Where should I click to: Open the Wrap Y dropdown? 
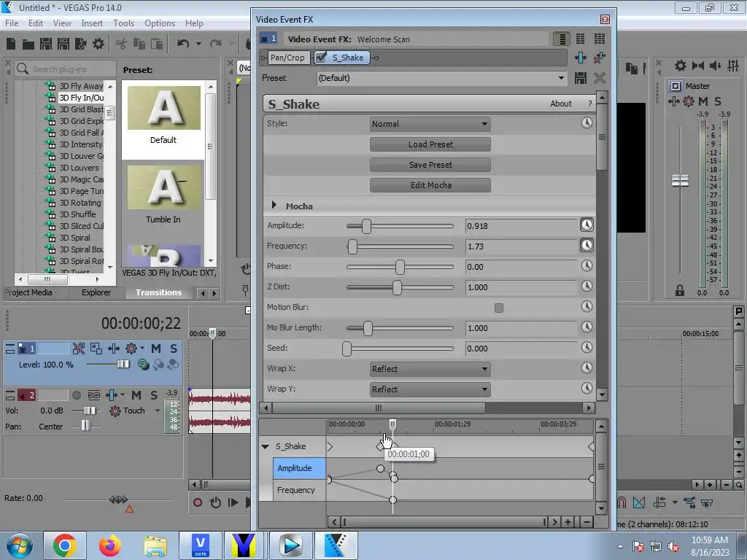[x=430, y=389]
